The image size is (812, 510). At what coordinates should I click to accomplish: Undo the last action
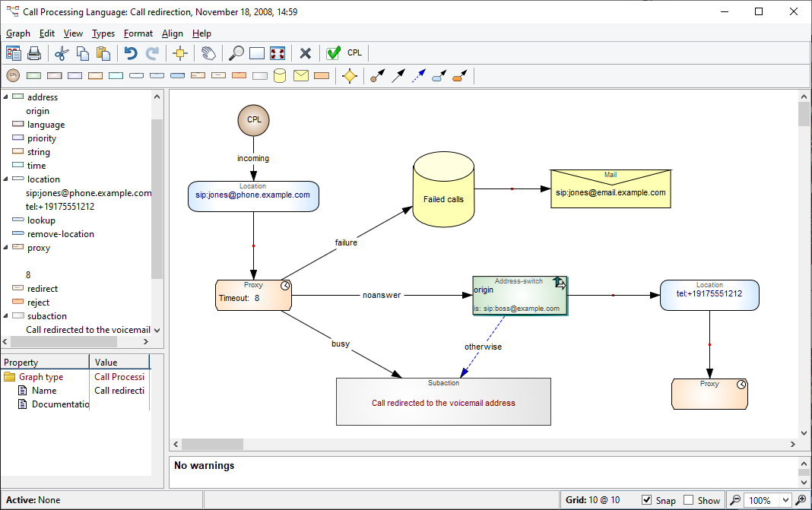[131, 53]
